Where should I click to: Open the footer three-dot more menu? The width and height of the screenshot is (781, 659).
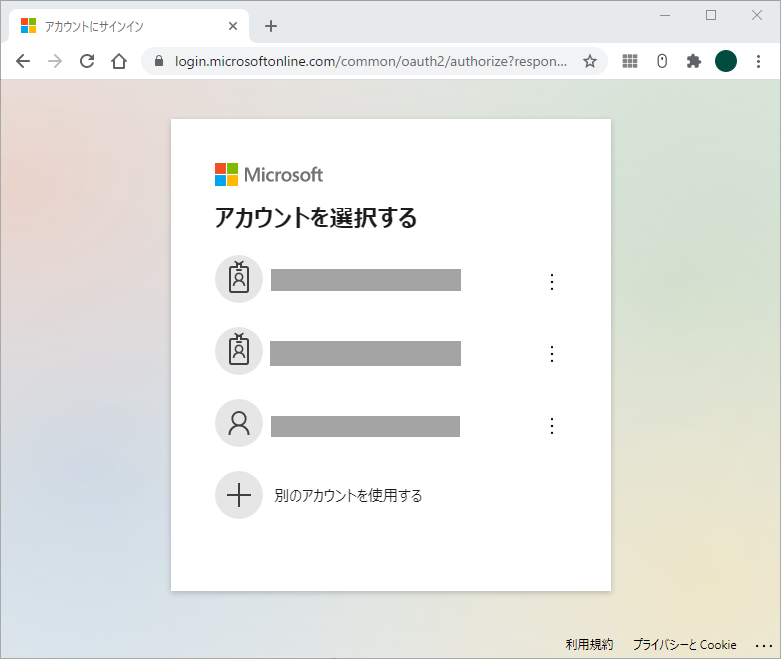(x=764, y=646)
